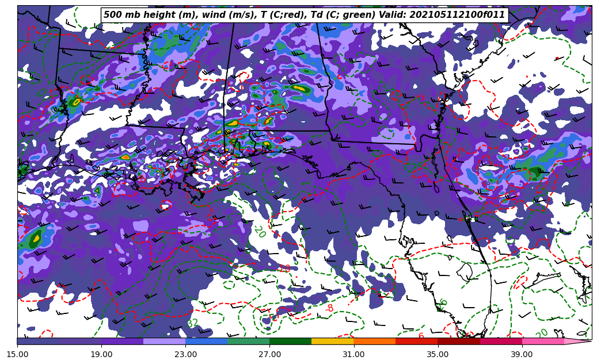The image size is (597, 364).
Task: Click the 500 mb height map title
Action: pos(304,15)
